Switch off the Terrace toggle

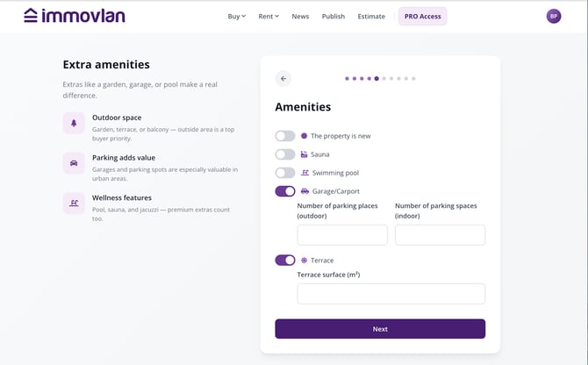(285, 260)
